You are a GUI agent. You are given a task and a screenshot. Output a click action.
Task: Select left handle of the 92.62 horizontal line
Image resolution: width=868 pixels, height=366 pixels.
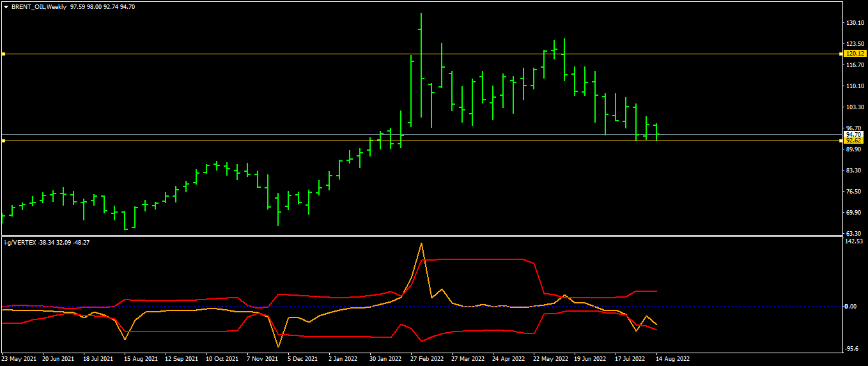click(x=3, y=141)
